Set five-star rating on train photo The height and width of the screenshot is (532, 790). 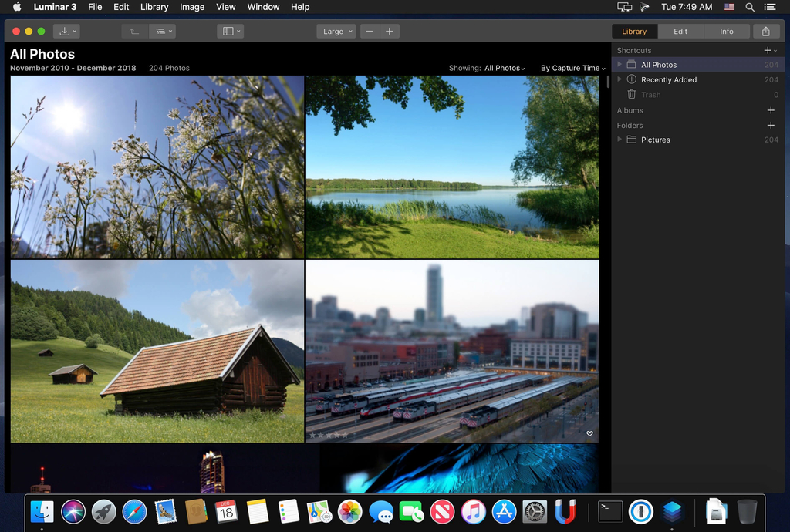344,435
